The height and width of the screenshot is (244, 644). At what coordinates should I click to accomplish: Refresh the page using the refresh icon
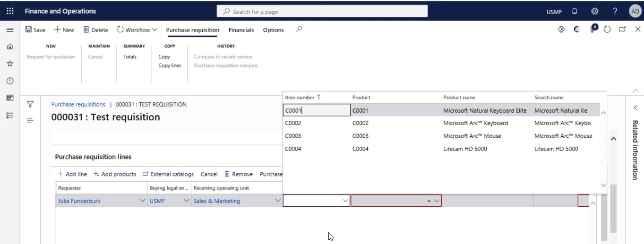608,29
